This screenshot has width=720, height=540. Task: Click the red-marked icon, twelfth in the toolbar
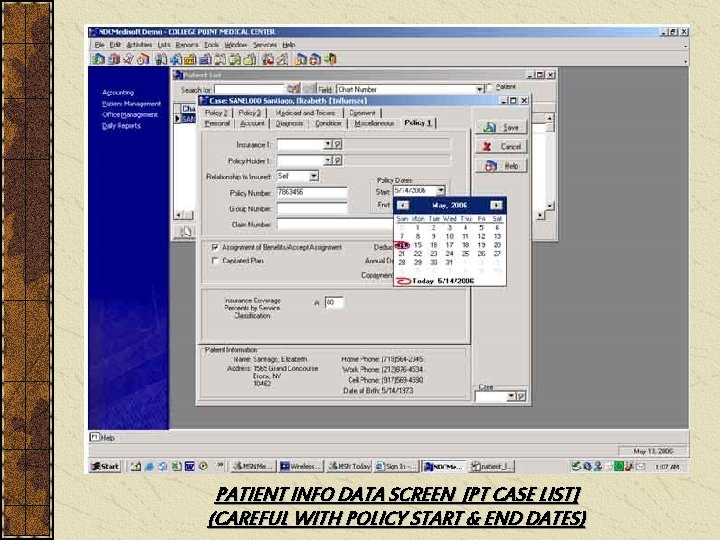pyautogui.click(x=266, y=59)
